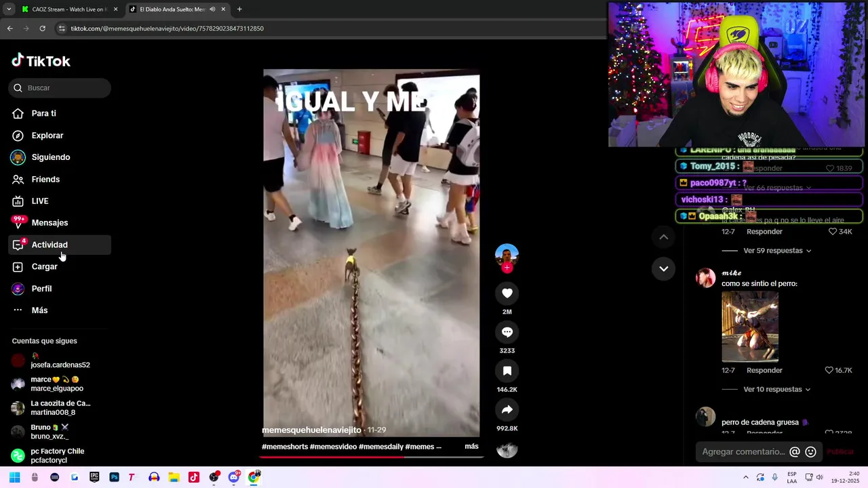868x488 pixels.
Task: Open Discord from the taskbar
Action: 234,477
